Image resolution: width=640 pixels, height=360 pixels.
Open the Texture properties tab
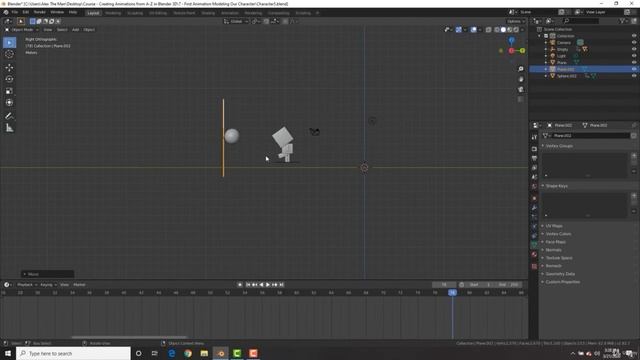point(534,266)
